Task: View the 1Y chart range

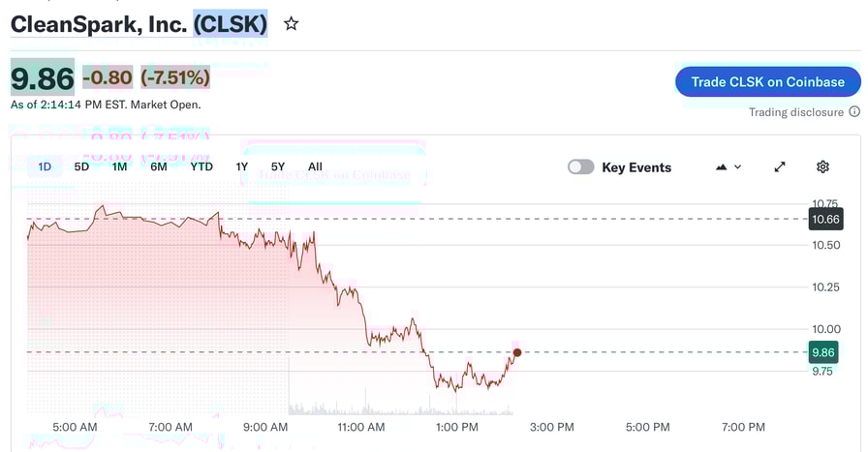Action: point(242,166)
